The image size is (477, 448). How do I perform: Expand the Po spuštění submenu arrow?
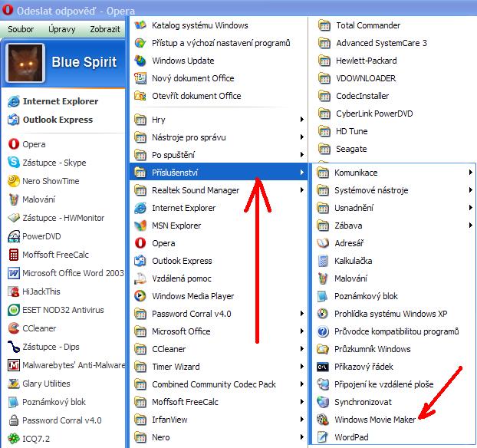click(x=302, y=155)
